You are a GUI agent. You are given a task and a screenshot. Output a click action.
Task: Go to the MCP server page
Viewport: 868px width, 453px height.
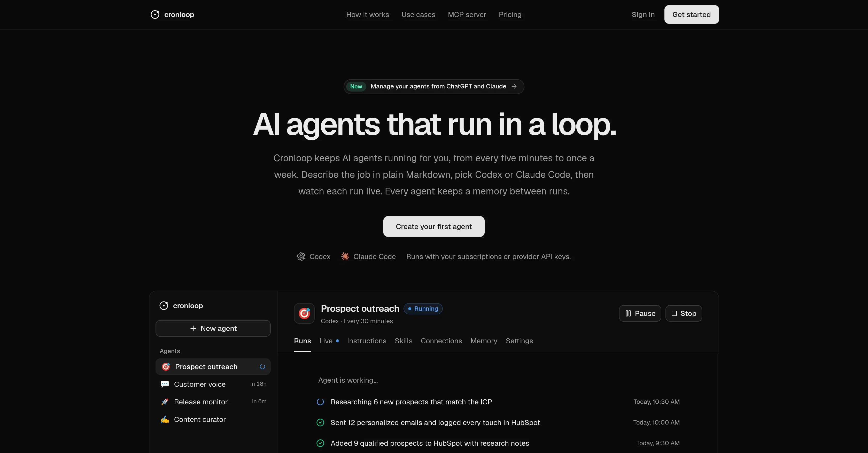[x=467, y=14]
